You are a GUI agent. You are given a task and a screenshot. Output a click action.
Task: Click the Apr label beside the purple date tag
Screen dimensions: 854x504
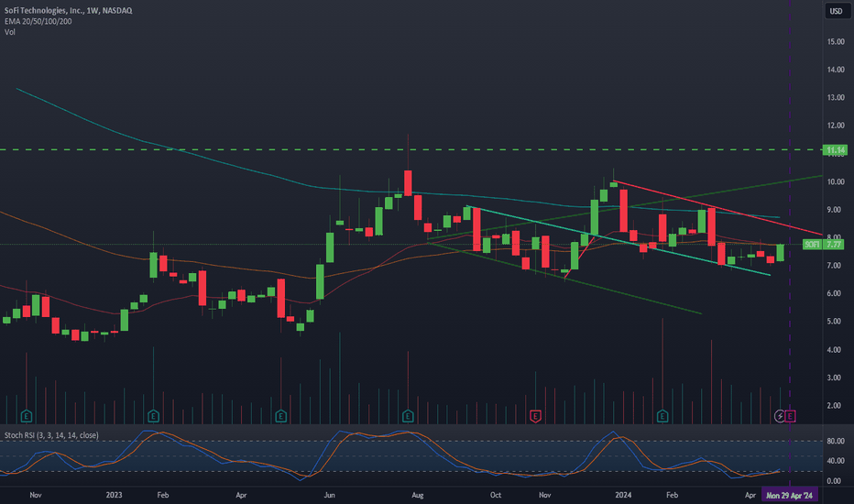coord(750,495)
